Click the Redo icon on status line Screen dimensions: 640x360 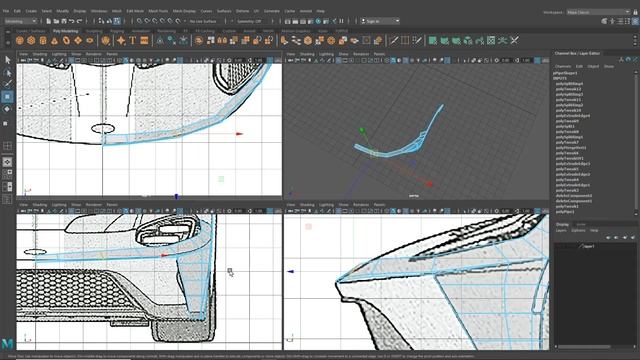(80, 21)
